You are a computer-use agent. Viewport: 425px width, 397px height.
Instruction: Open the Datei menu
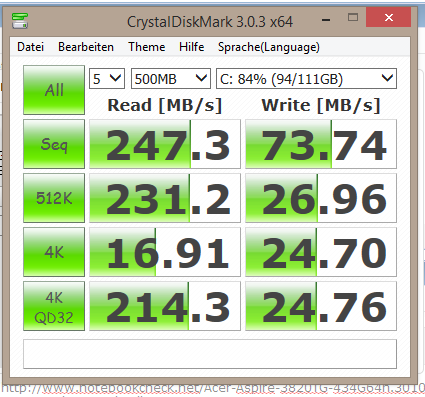pos(30,47)
